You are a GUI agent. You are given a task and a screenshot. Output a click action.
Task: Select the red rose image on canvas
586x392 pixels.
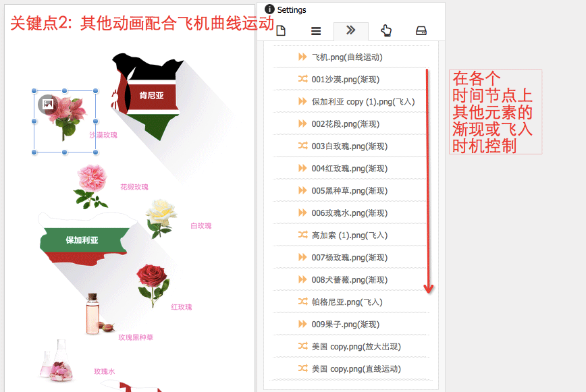click(153, 285)
